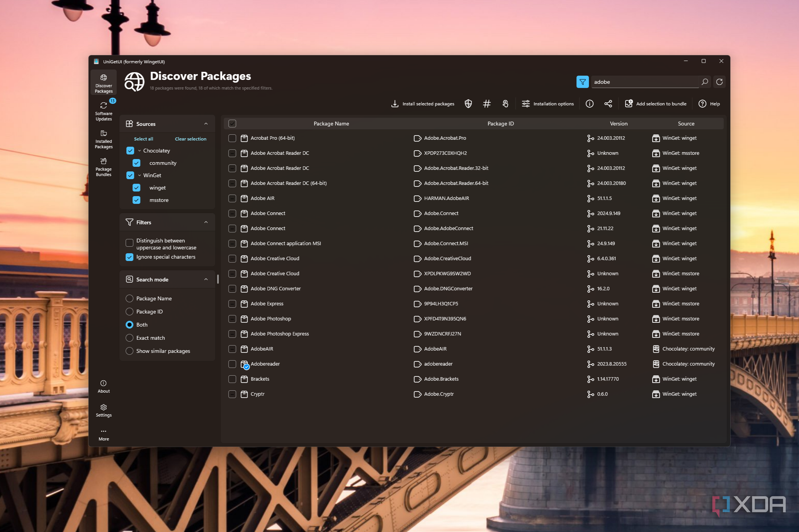Click the filter funnel icon beside search box
The width and height of the screenshot is (799, 532).
click(x=582, y=82)
